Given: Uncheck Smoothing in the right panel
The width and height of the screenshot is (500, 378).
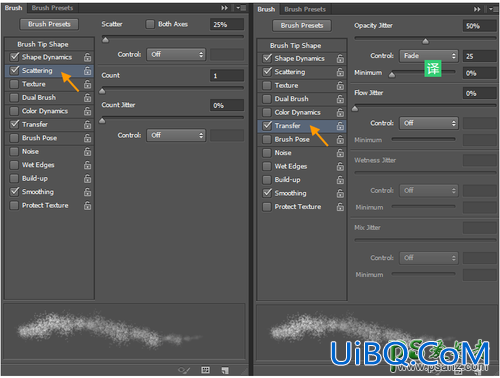Looking at the screenshot, I should click(x=267, y=193).
